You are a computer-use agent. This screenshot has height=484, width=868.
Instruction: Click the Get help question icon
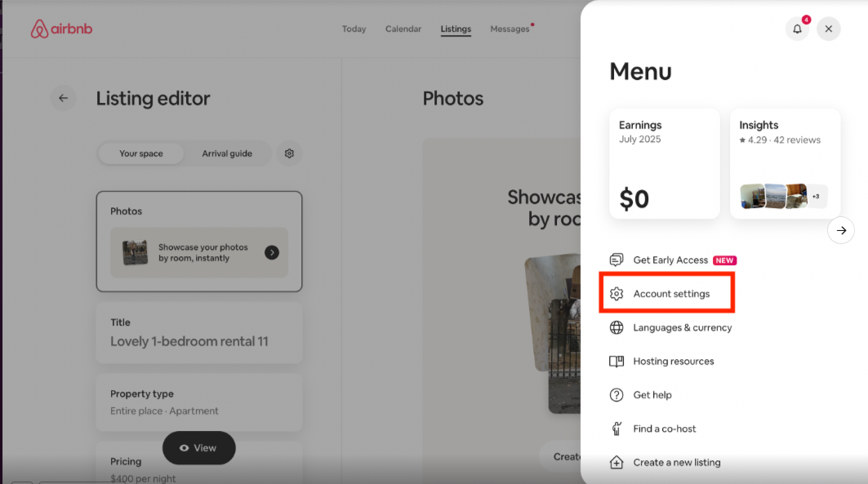617,395
